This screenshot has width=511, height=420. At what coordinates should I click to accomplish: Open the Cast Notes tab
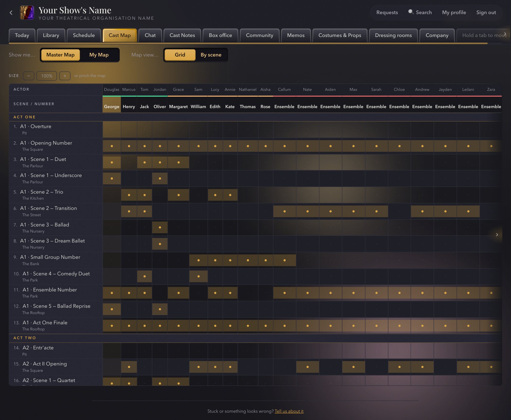(182, 36)
